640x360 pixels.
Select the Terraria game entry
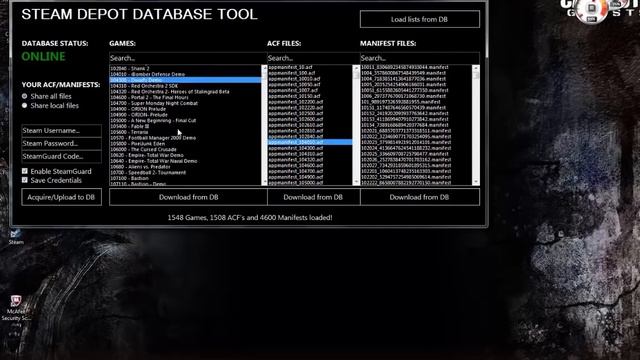(185, 132)
